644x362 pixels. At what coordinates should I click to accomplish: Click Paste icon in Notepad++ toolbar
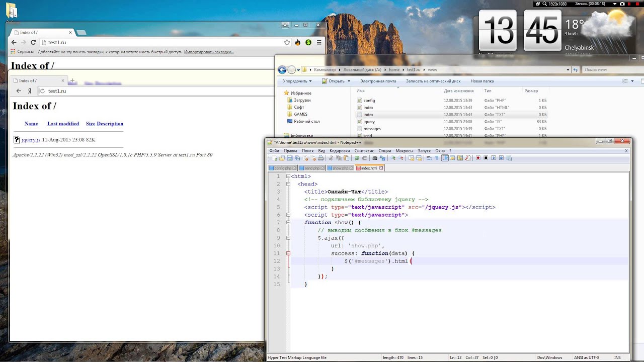(x=347, y=158)
